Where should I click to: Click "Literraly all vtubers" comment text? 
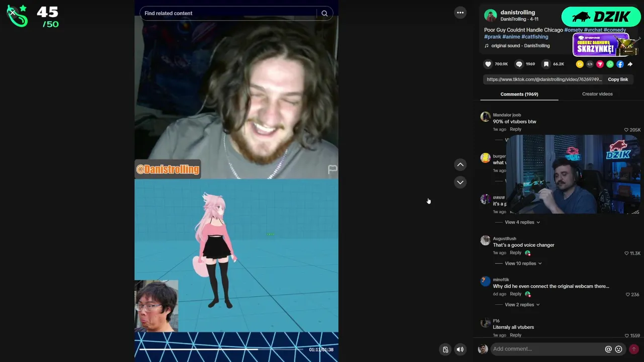[x=513, y=327]
